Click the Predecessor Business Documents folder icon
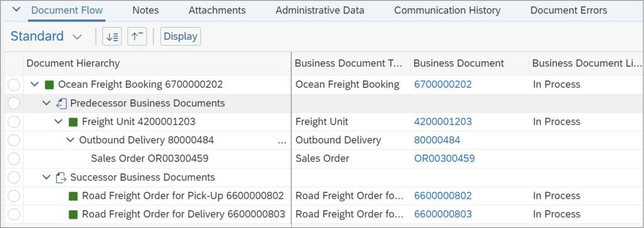This screenshot has height=228, width=644. point(61,104)
